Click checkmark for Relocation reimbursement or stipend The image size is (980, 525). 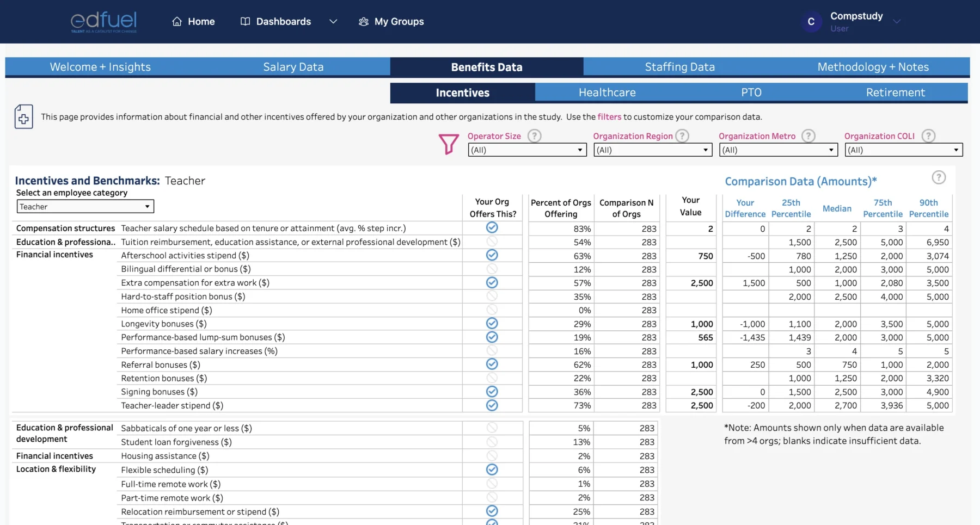(x=492, y=511)
